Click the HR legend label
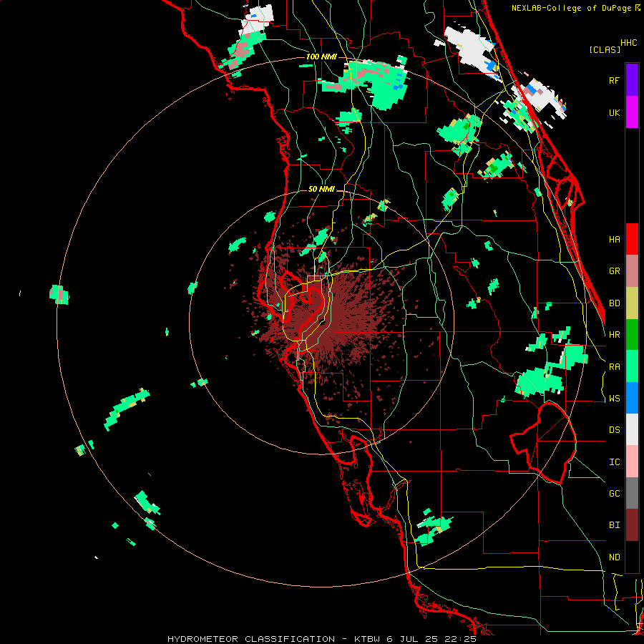The height and width of the screenshot is (644, 644). 614,335
